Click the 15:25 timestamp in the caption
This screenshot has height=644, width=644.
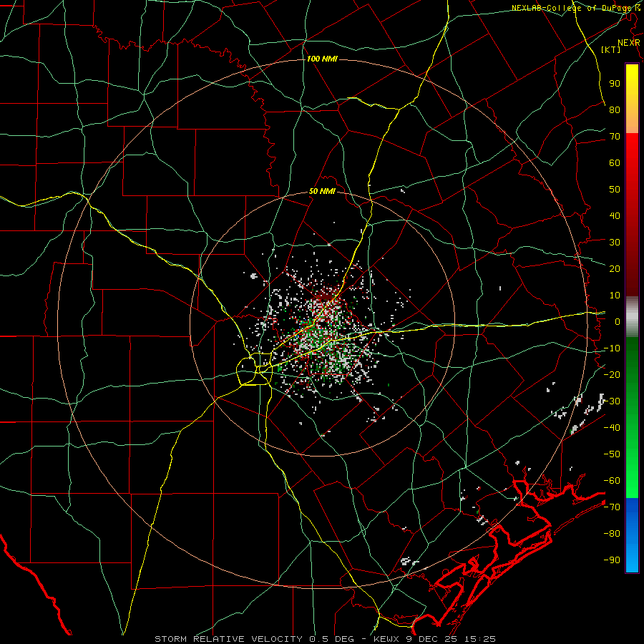pyautogui.click(x=480, y=639)
